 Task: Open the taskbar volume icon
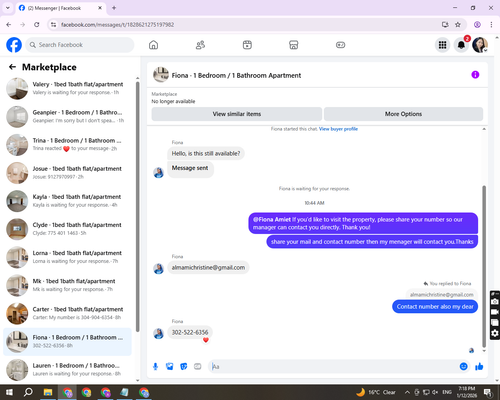[x=435, y=392]
